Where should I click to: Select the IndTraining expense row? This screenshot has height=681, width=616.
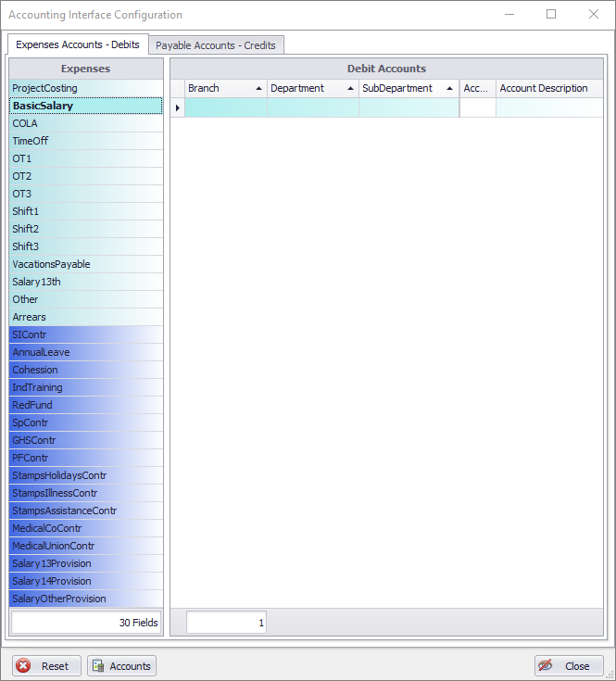[86, 387]
